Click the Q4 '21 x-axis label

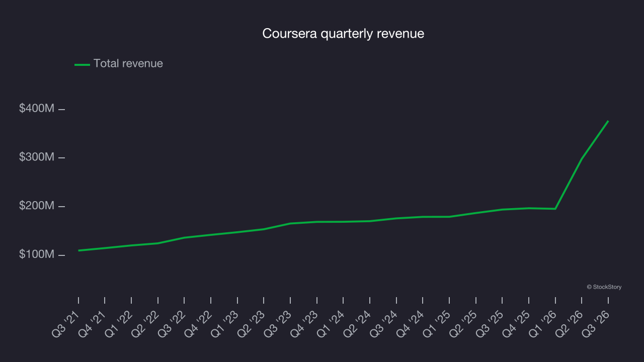[93, 323]
